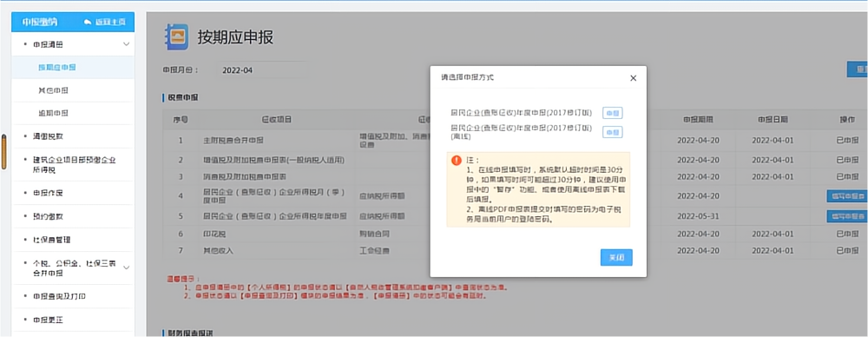Click 申报 for 居民企业年度申报(2017修订版) online

612,113
